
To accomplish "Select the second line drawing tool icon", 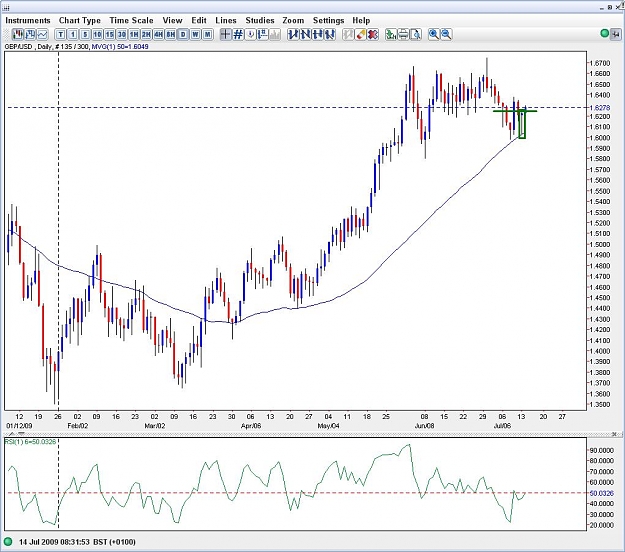I will (305, 34).
